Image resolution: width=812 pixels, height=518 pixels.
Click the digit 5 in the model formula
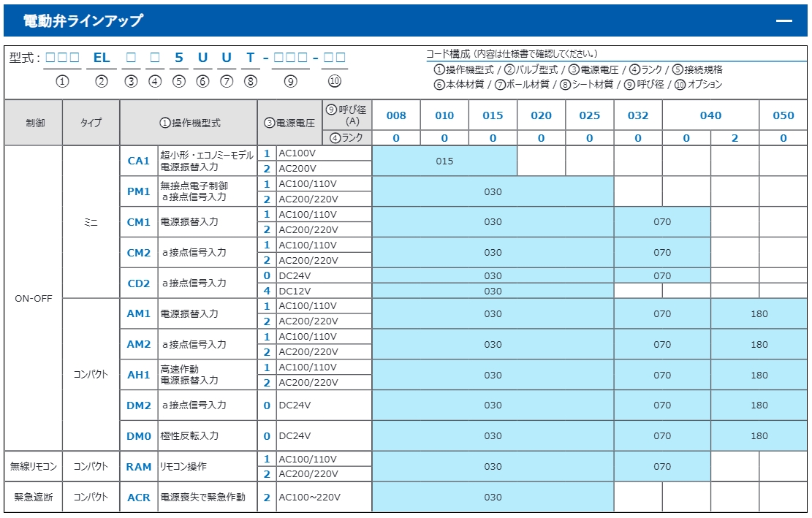[178, 58]
